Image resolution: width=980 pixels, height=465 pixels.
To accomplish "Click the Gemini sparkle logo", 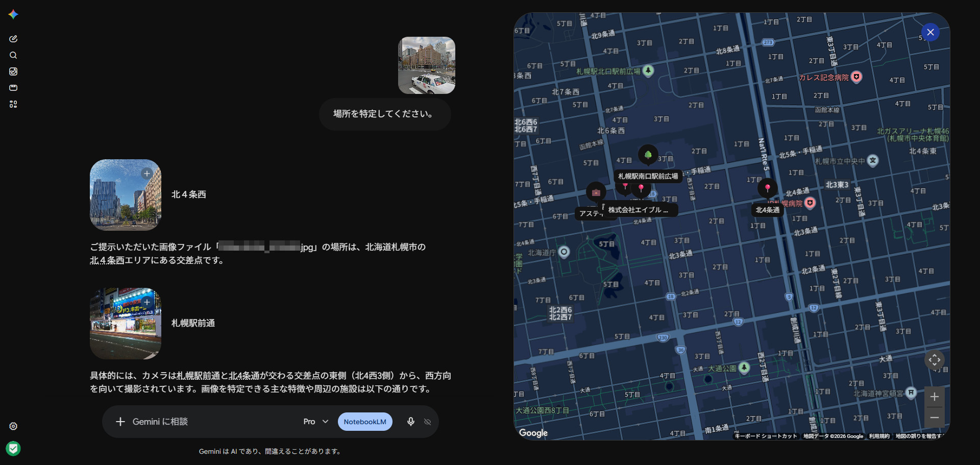I will tap(13, 14).
